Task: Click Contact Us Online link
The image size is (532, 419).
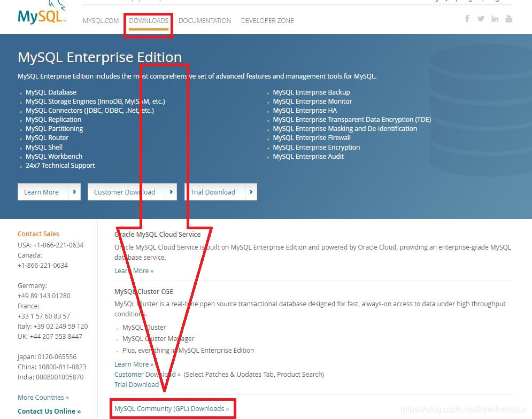Action: tap(49, 411)
